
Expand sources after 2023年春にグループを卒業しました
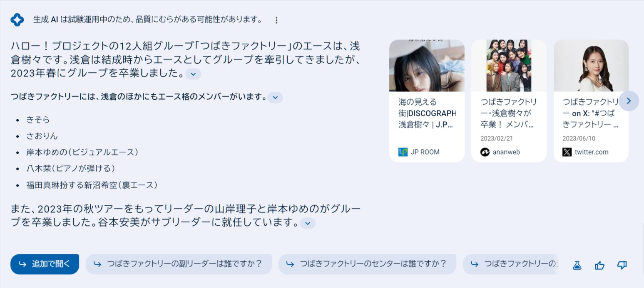[x=193, y=74]
